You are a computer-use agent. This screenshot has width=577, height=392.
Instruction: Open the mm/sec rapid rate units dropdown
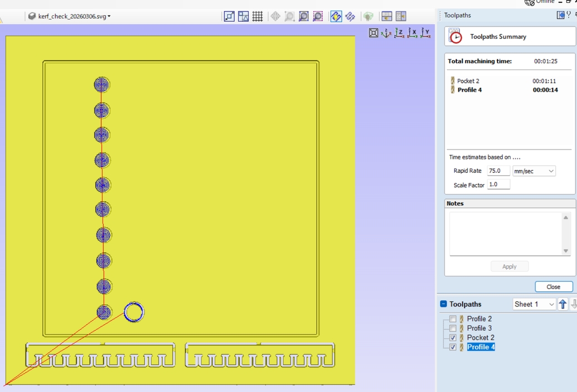point(534,171)
